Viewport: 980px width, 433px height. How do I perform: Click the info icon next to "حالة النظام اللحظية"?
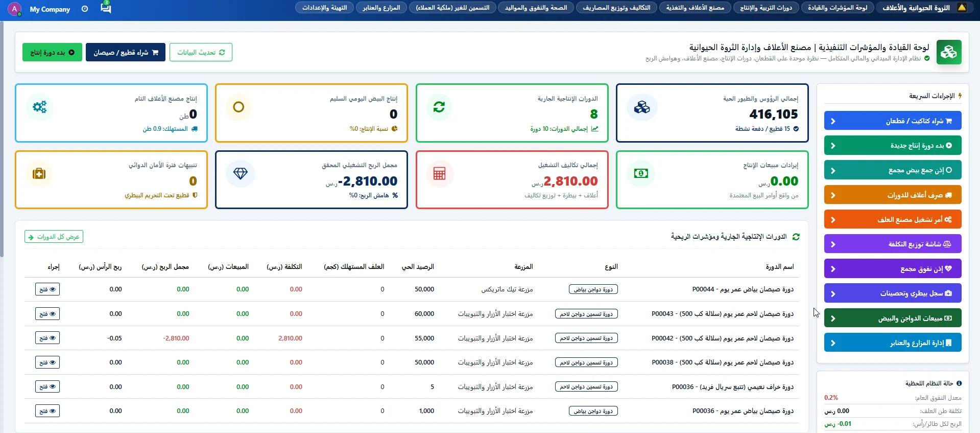point(959,383)
